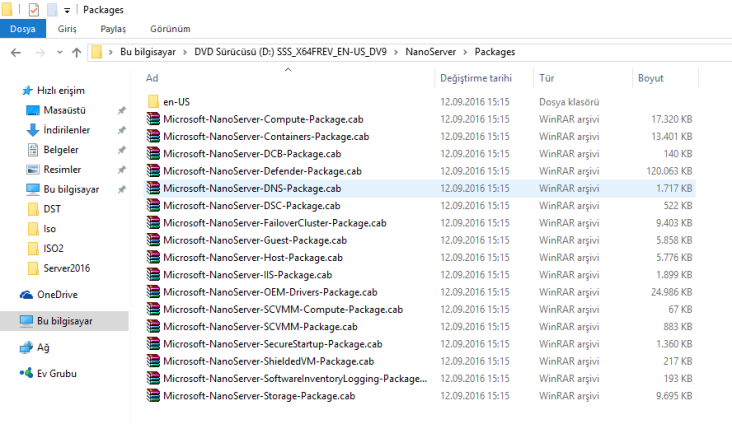This screenshot has width=732, height=424.
Task: Click NanoServer in the address breadcrumb
Action: [x=432, y=52]
